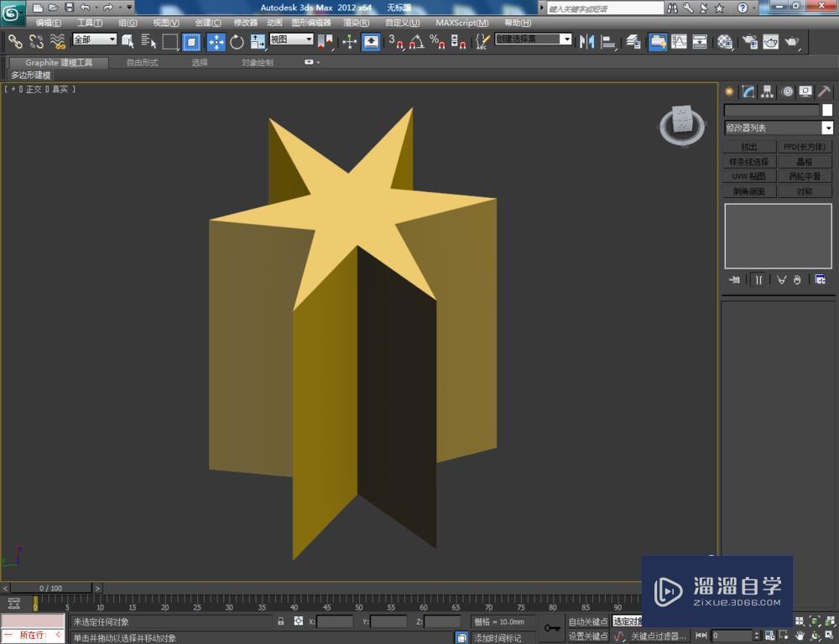Activate the Rotate tool
The image size is (839, 644).
(237, 42)
